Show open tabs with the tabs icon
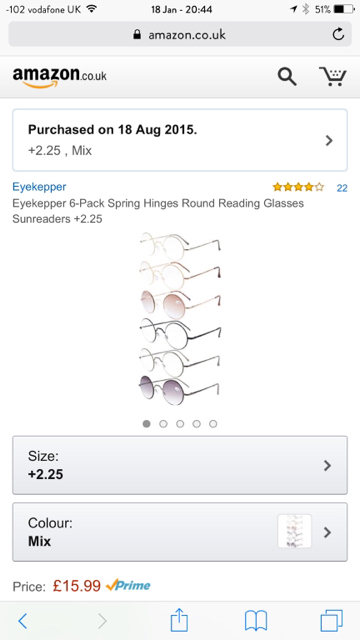Viewport: 360px width, 640px height. [x=331, y=621]
